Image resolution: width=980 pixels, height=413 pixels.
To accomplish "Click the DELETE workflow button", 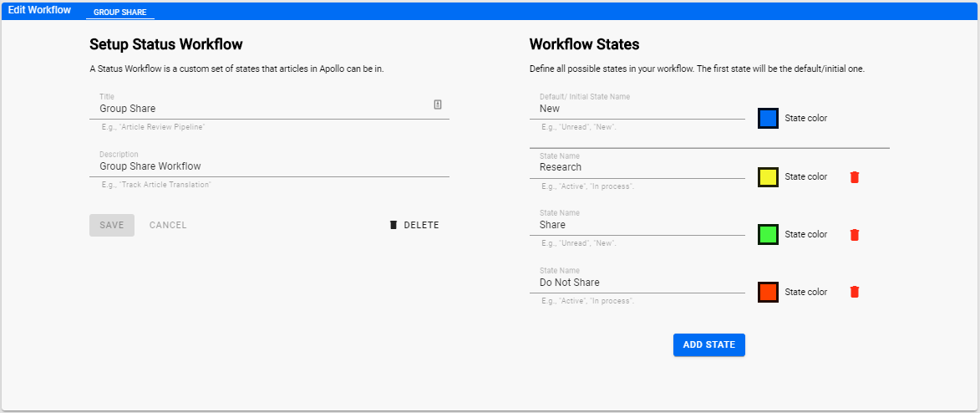I will (x=414, y=225).
